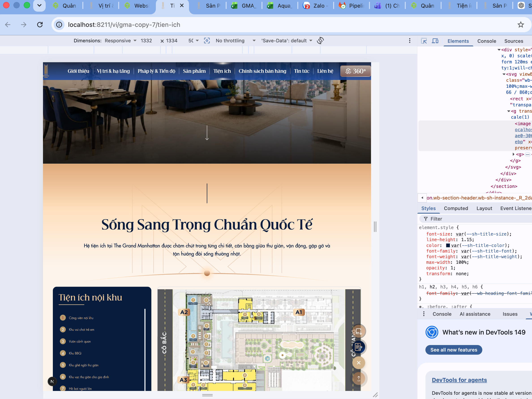This screenshot has width=532, height=399.
Task: Go back to the previous page
Action: [8, 25]
